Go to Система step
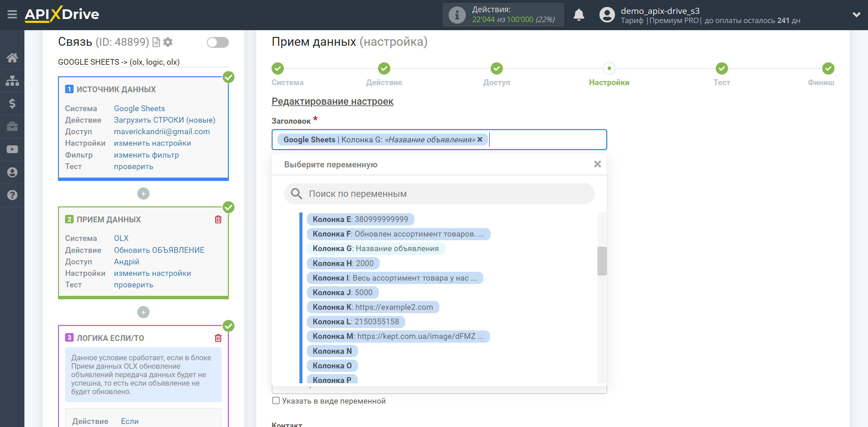The height and width of the screenshot is (427, 868). coord(278,68)
